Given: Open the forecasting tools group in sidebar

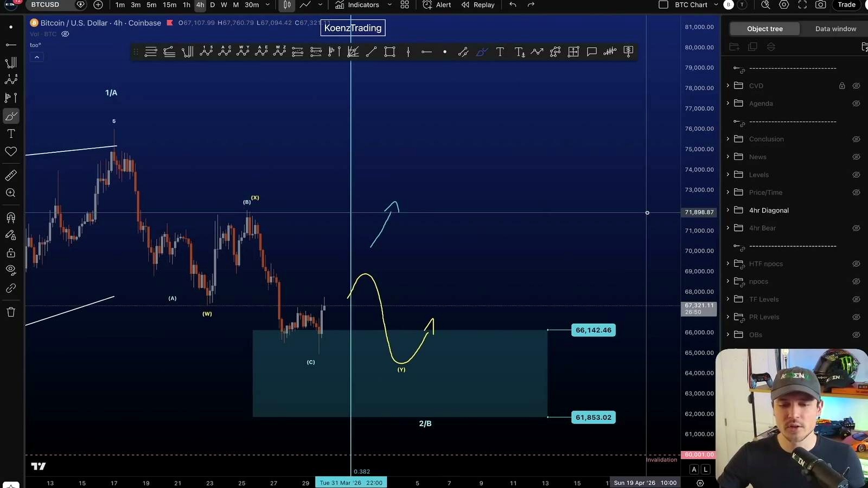Looking at the screenshot, I should coord(11,98).
